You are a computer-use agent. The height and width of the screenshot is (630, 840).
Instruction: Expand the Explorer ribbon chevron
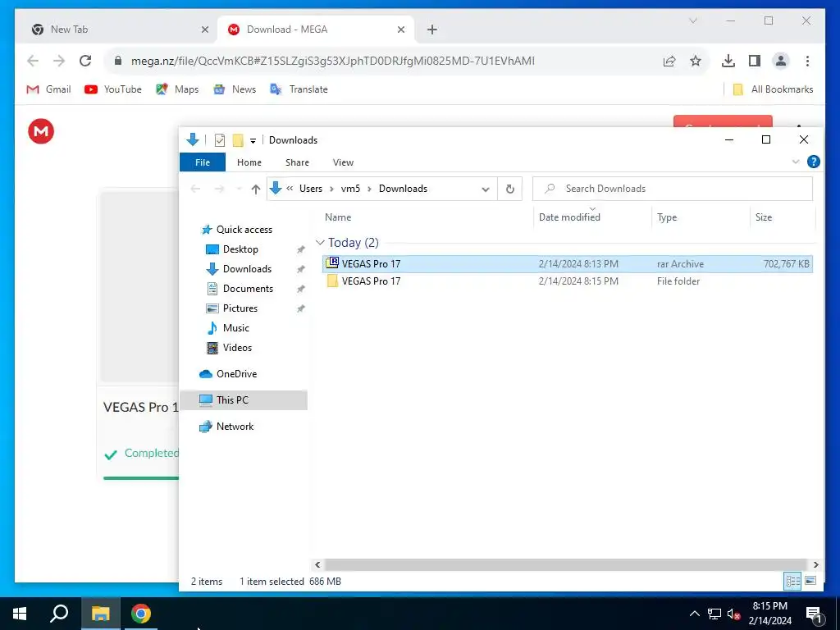[796, 162]
